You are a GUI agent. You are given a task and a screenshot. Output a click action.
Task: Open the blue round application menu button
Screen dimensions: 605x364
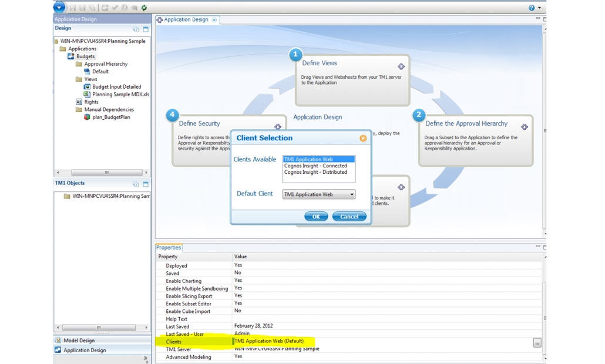pyautogui.click(x=59, y=7)
